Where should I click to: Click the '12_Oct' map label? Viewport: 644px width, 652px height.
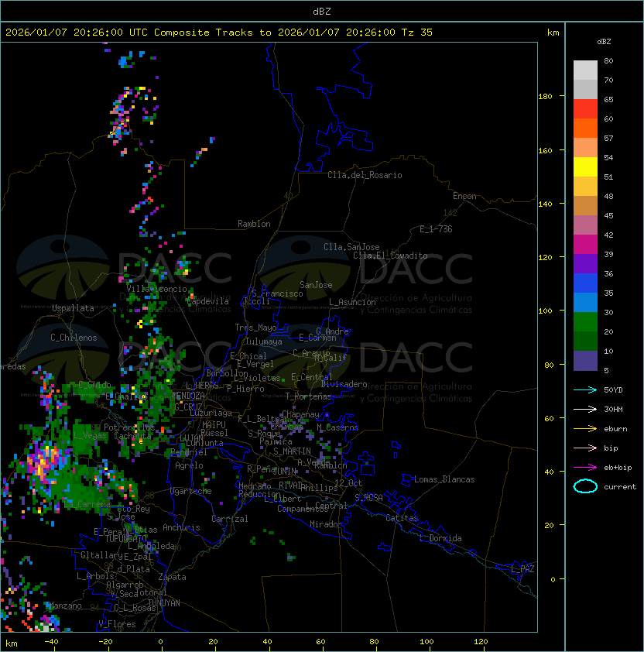click(x=348, y=483)
